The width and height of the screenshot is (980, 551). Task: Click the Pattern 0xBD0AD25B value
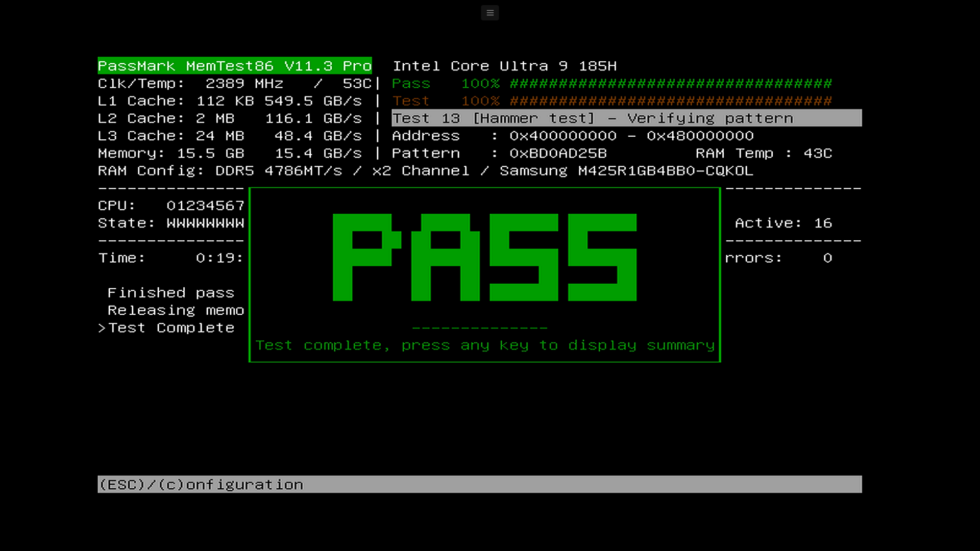click(x=557, y=154)
